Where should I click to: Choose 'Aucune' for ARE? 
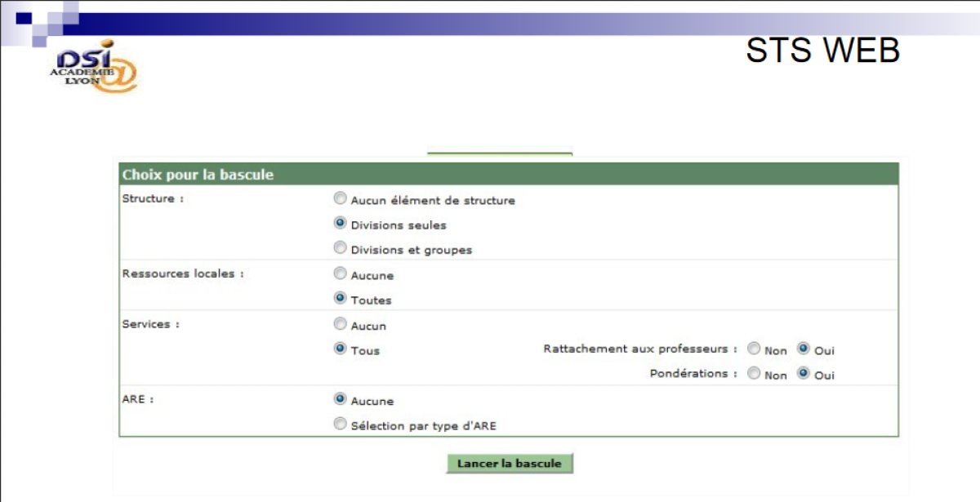[x=341, y=400]
